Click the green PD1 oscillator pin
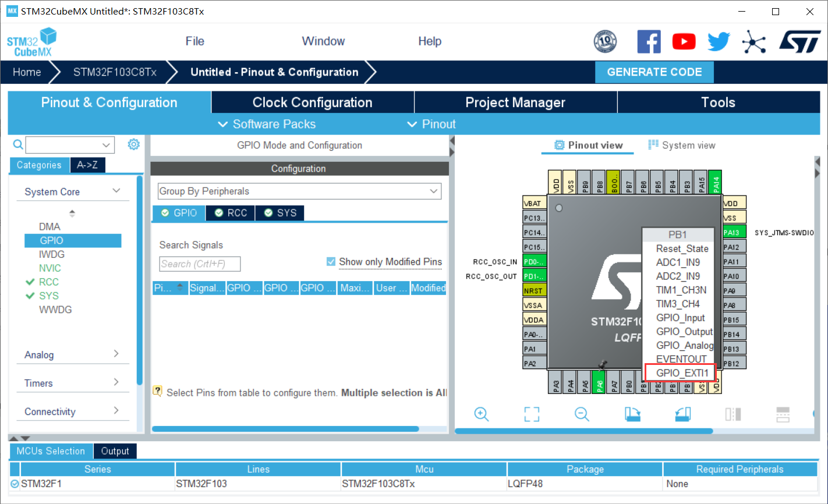This screenshot has width=828, height=504. pyautogui.click(x=534, y=276)
